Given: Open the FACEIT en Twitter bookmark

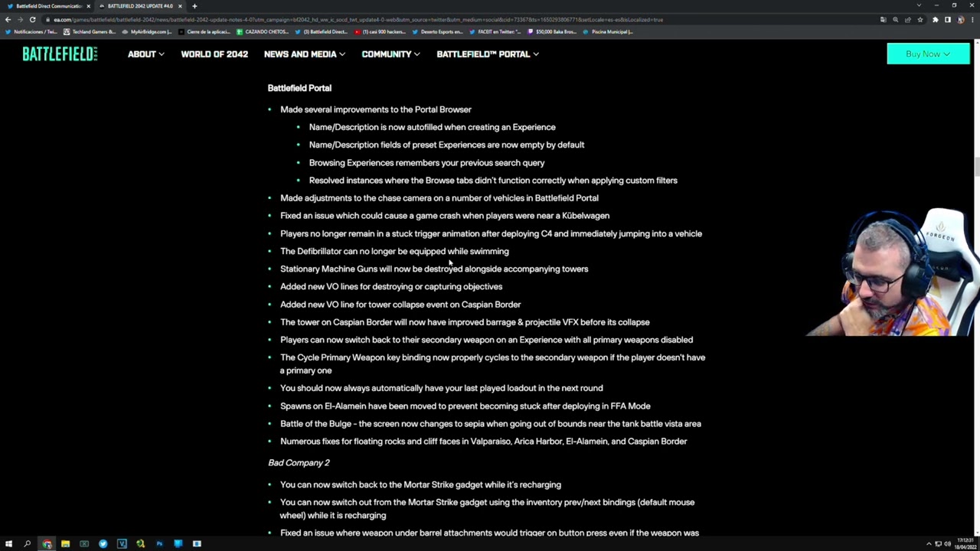Looking at the screenshot, I should point(496,31).
